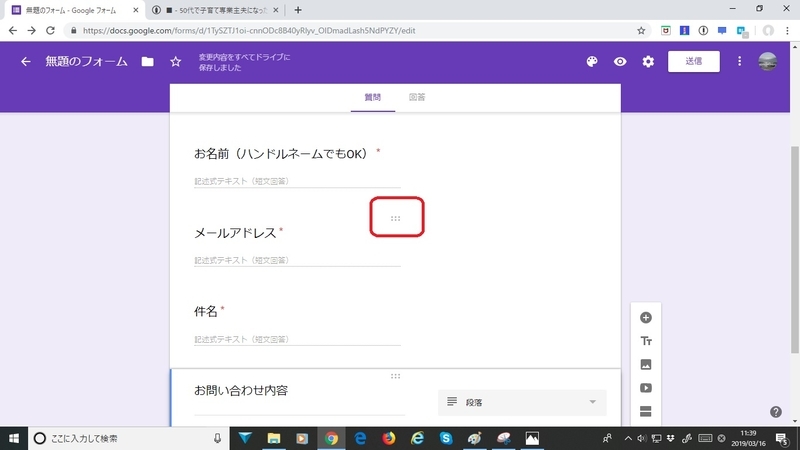Screen dimensions: 800x450
Task: Edit the お問い合わせ内容 question title field
Action: point(299,393)
